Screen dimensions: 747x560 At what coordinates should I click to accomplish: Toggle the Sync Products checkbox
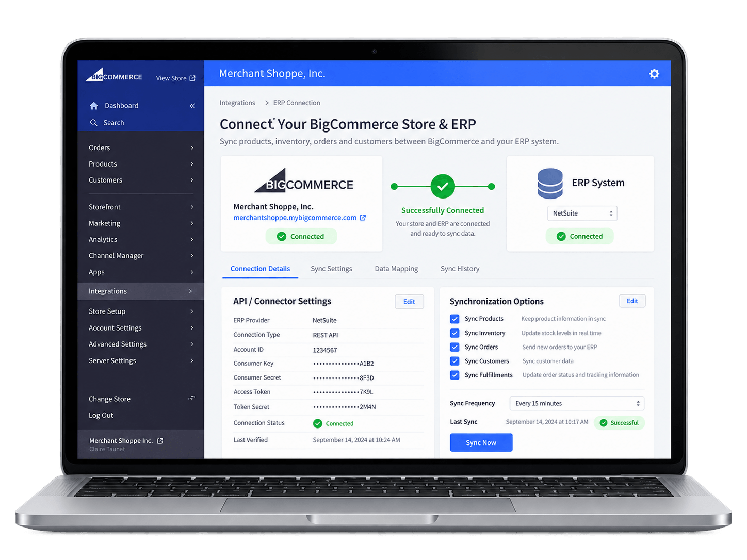tap(454, 319)
